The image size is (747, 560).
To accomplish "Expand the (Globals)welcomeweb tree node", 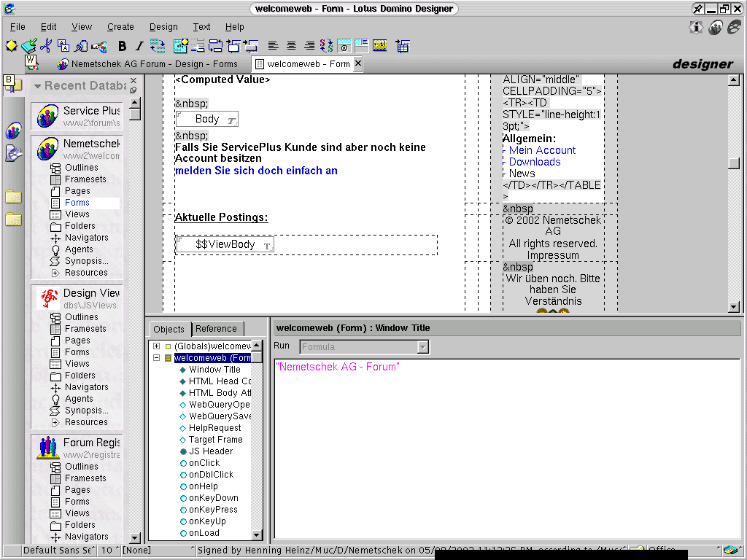I will point(156,346).
